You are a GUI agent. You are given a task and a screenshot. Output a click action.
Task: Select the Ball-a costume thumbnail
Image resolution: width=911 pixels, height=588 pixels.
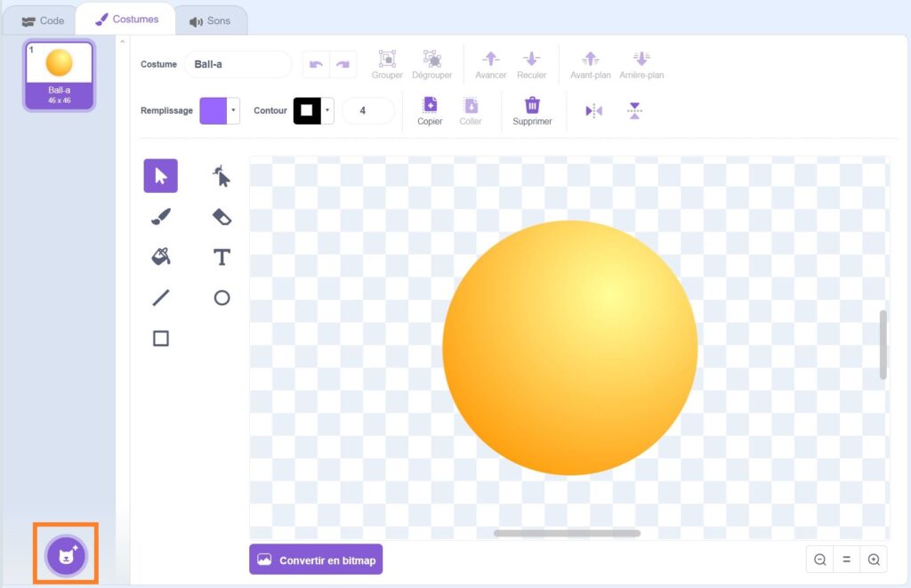coord(59,76)
